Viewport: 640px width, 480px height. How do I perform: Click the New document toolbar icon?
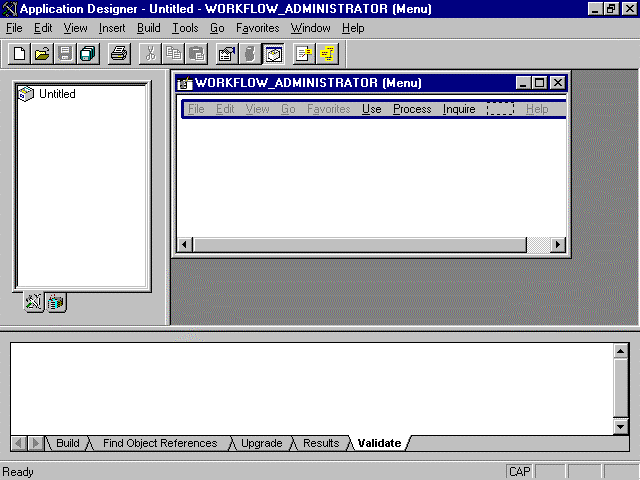pos(19,54)
